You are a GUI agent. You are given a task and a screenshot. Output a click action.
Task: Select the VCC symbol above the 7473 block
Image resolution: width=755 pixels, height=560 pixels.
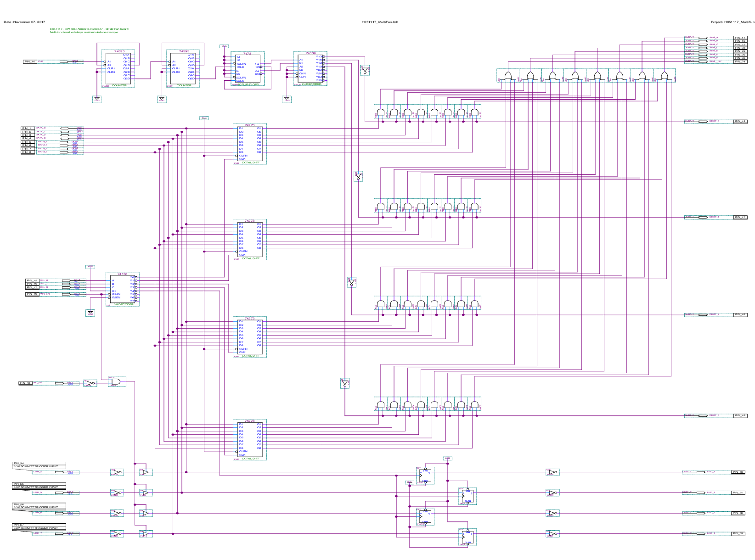(x=224, y=46)
